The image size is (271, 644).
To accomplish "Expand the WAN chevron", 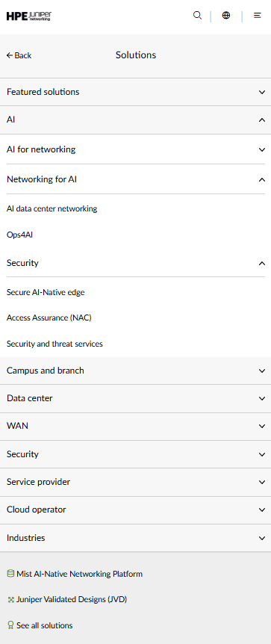I will coord(262,427).
